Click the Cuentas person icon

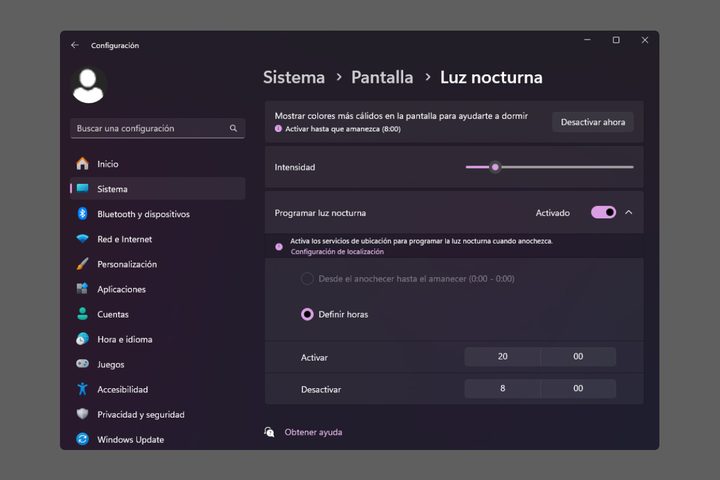[x=83, y=314]
